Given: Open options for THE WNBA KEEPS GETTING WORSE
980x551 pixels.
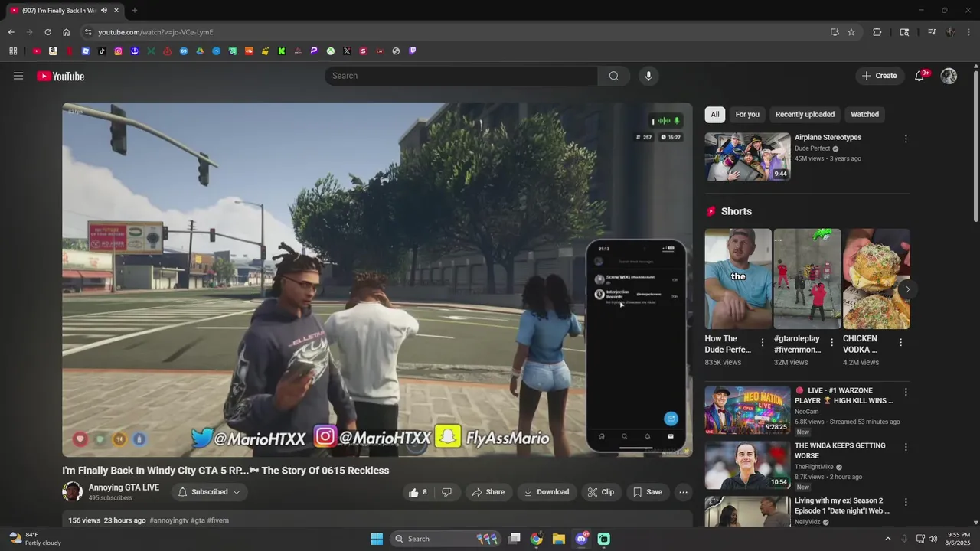Looking at the screenshot, I should point(906,447).
